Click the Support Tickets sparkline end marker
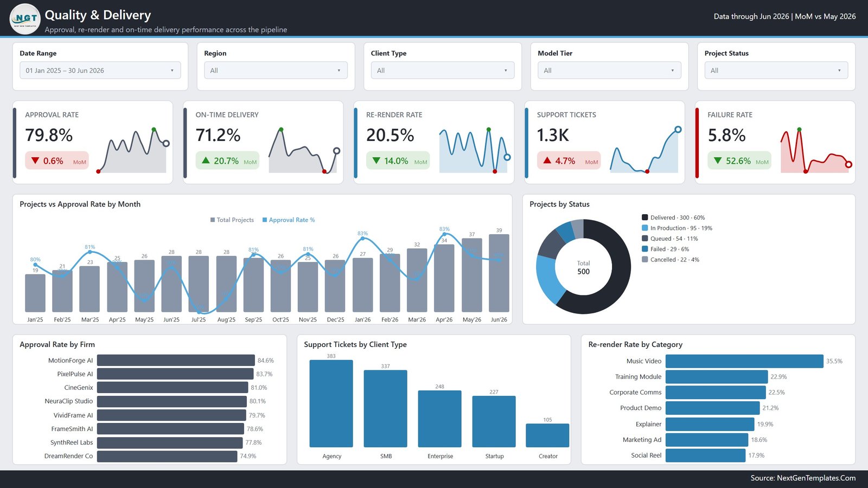868x488 pixels. click(678, 130)
